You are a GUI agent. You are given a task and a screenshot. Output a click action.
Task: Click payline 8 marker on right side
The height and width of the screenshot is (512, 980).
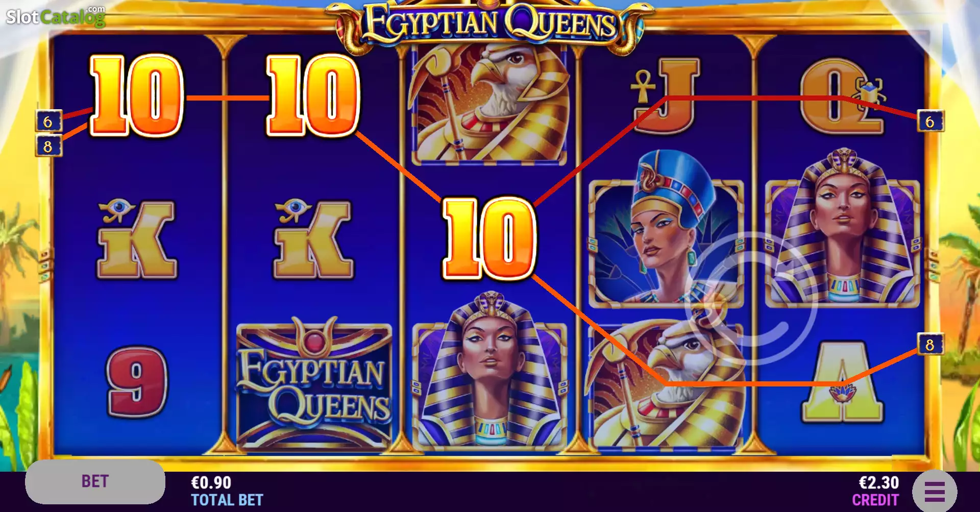(x=930, y=345)
